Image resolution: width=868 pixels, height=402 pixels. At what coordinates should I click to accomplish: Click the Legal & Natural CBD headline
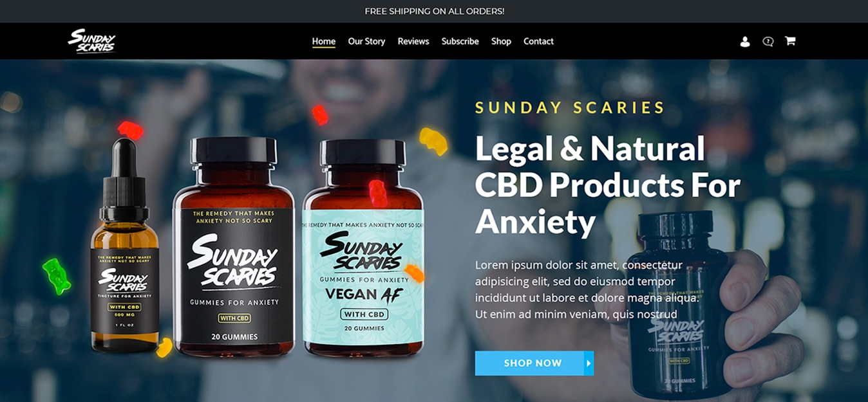coord(608,185)
